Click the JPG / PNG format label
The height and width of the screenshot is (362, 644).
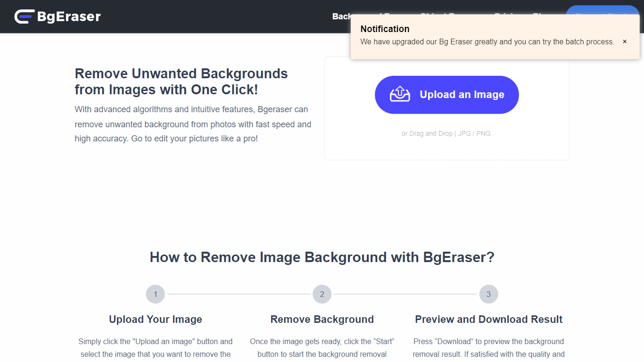click(x=475, y=133)
